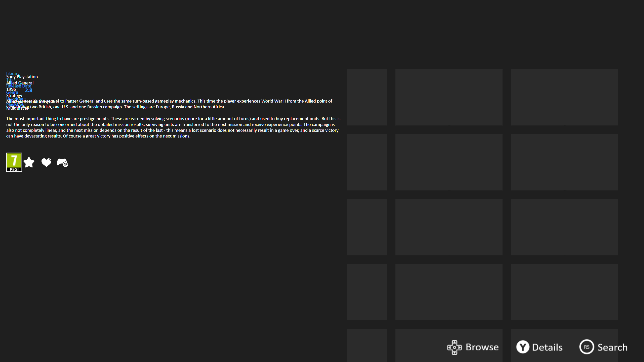Open Search via its label
644x362 pixels.
tap(613, 347)
